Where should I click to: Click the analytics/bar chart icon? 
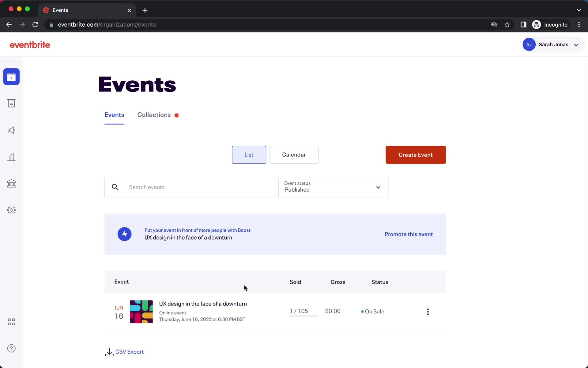pyautogui.click(x=11, y=157)
